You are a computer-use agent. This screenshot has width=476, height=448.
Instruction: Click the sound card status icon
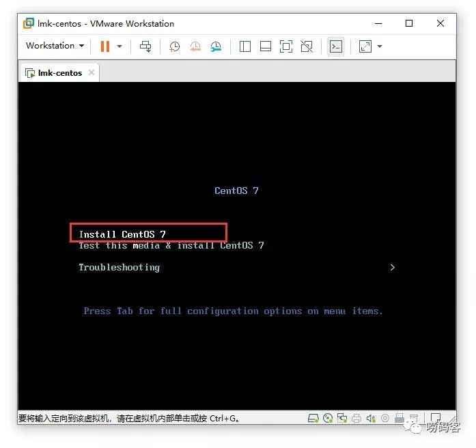[x=371, y=419]
